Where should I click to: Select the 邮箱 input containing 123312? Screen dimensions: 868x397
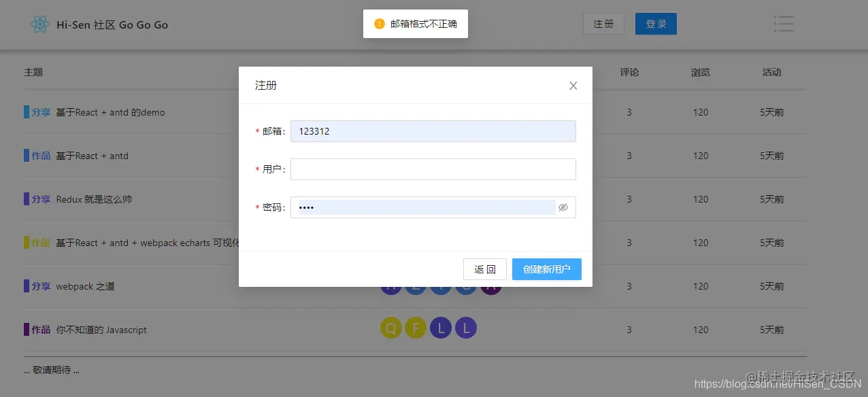tap(433, 131)
